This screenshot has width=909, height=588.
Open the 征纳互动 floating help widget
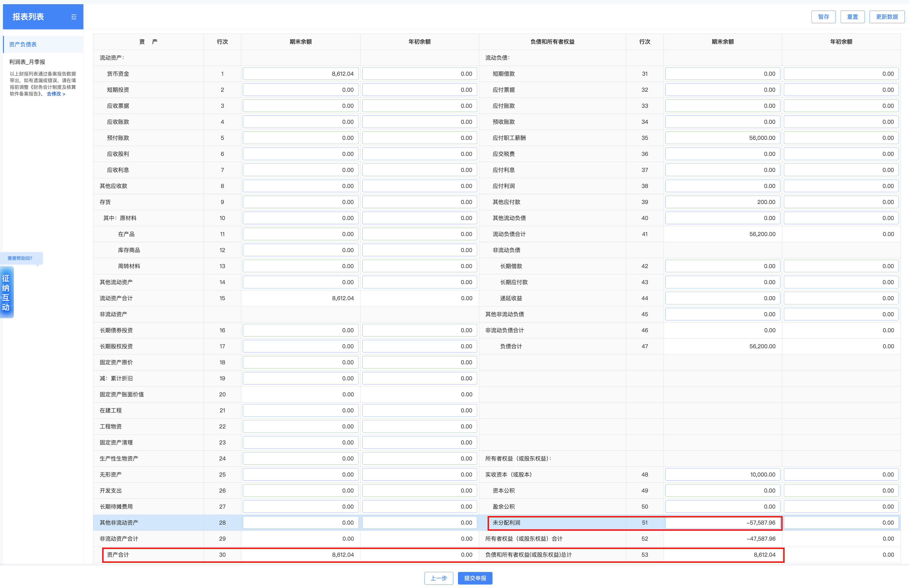pos(6,293)
